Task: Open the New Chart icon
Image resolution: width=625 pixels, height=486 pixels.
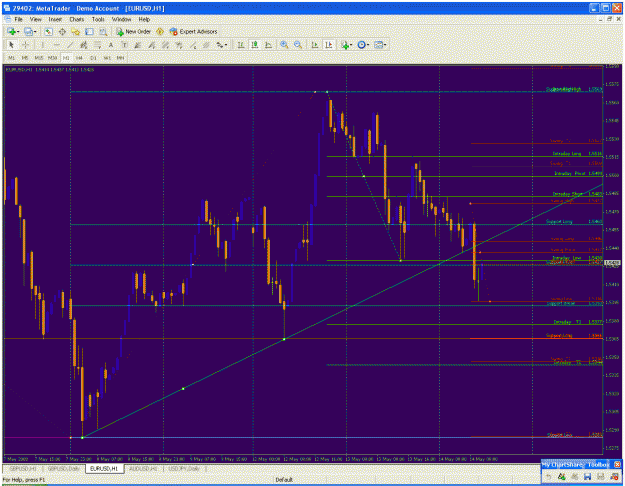Action: tap(10, 31)
